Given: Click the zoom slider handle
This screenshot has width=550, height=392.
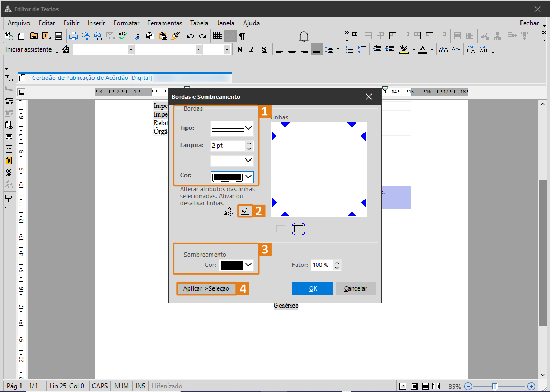Looking at the screenshot, I should [495, 387].
